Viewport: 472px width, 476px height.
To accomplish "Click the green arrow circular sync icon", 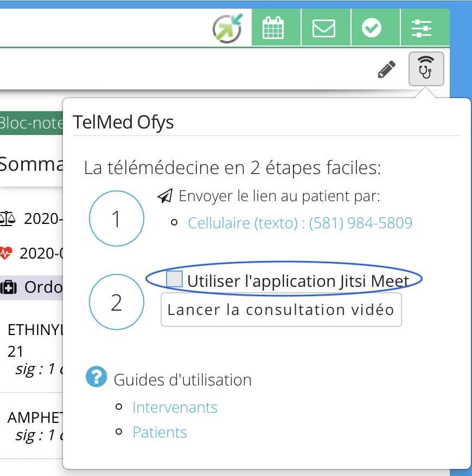I will point(228,28).
